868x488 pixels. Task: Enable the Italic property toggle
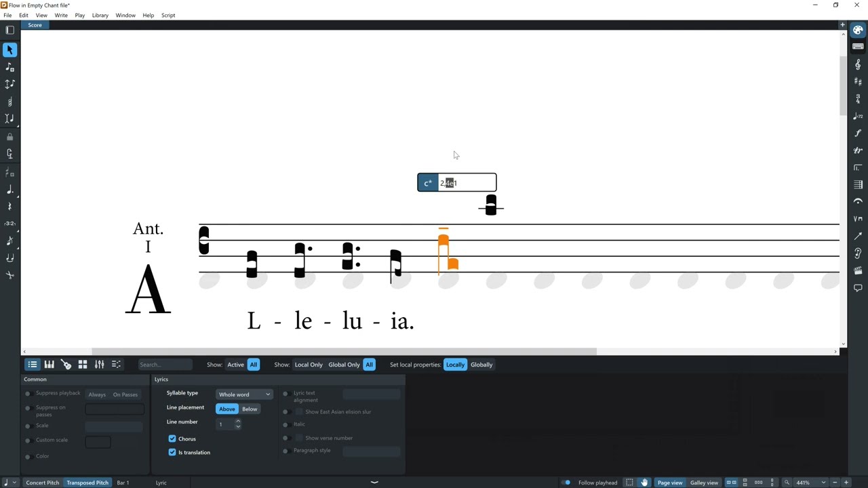tap(285, 424)
